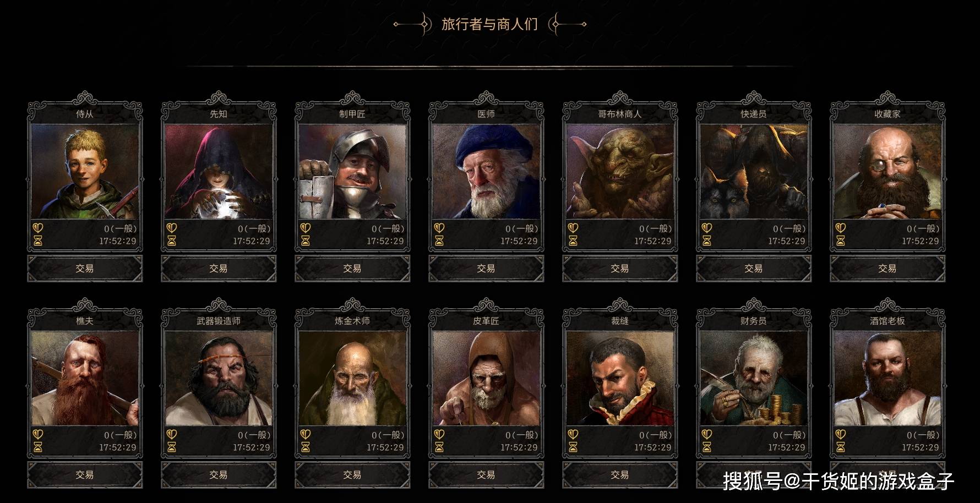Click the heart affinity icon under 侍从

(38, 227)
